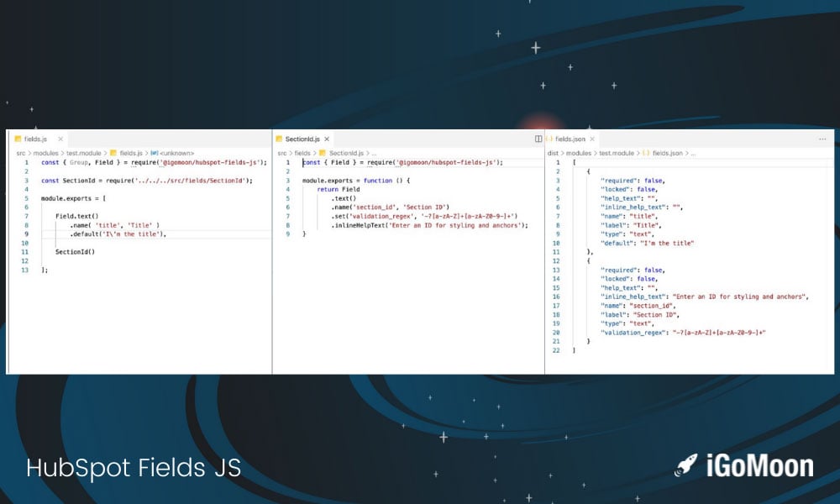The height and width of the screenshot is (504, 840).
Task: Close the fields.js tab
Action: point(60,139)
